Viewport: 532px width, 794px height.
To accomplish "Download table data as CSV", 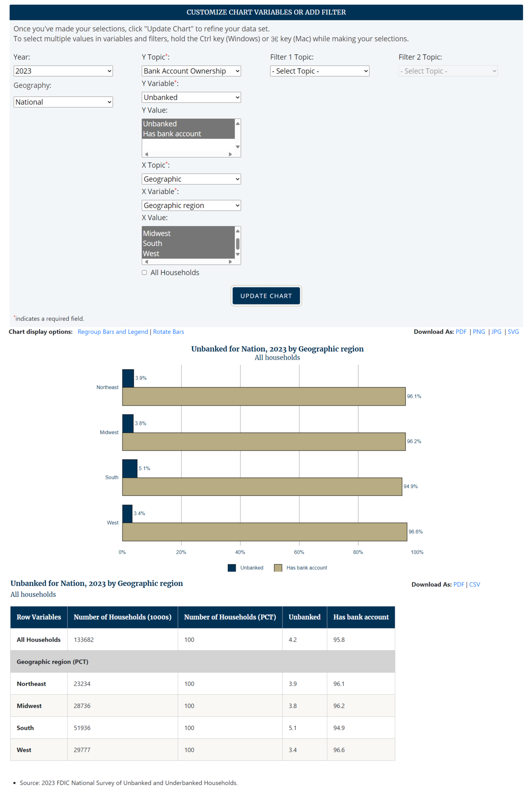I will 474,584.
